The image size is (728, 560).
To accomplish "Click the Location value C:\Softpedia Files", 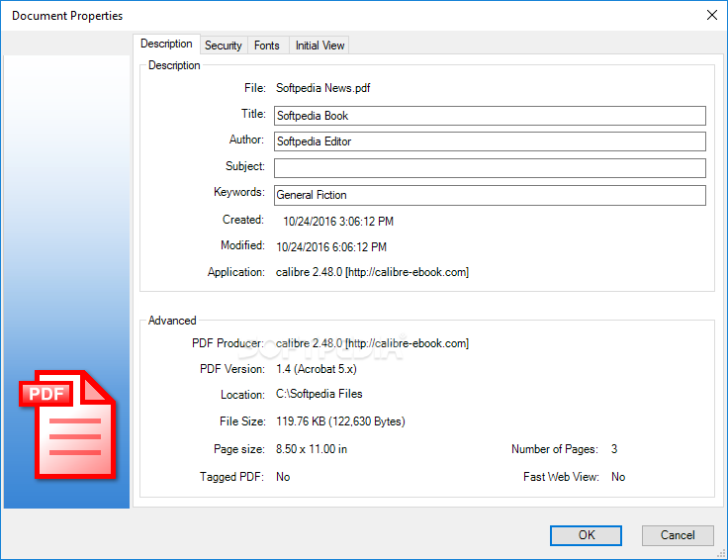I will pos(318,394).
